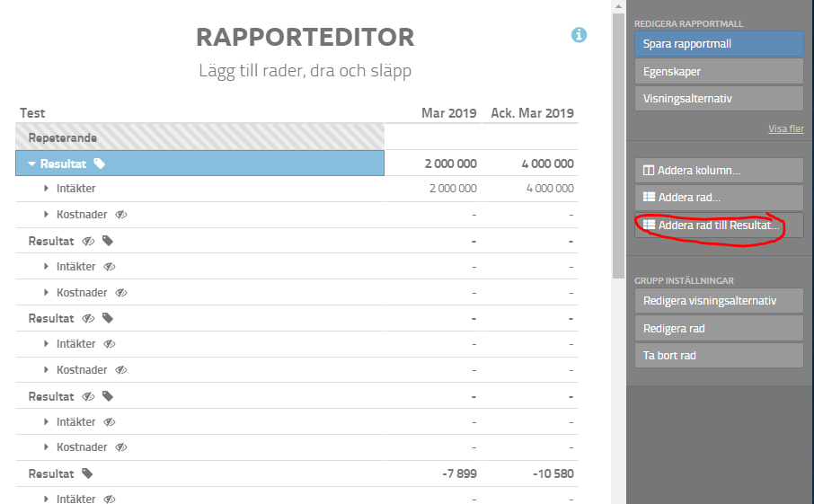Toggle the hidden-eye icon on the third Kostnader row

click(121, 369)
